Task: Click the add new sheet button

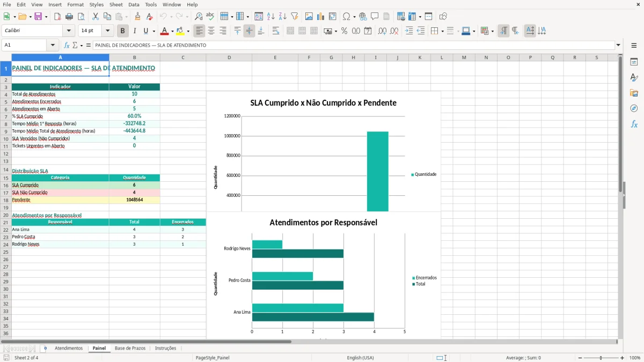Action: pos(45,348)
